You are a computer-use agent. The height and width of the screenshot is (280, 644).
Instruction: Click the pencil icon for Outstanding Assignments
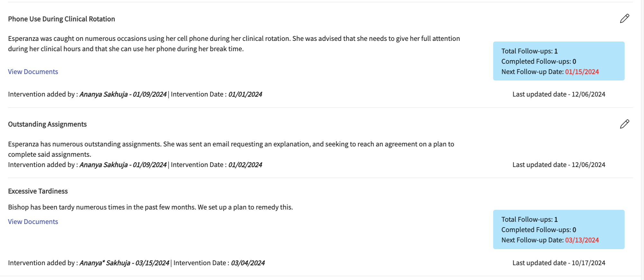coord(624,124)
